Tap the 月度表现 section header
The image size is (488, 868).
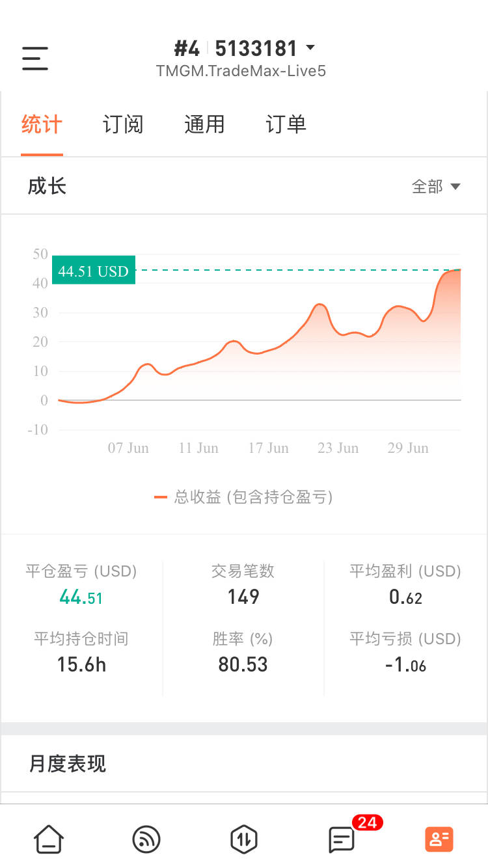tap(68, 763)
